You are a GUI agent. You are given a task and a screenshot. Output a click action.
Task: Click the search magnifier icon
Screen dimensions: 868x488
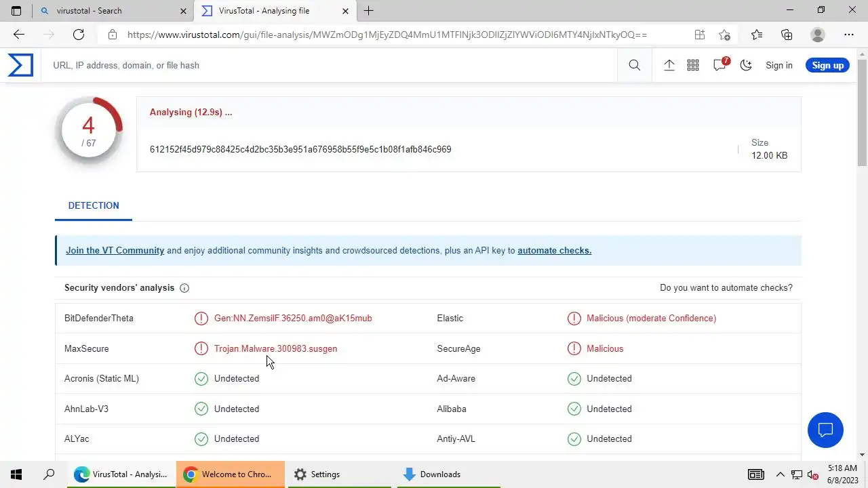(635, 65)
